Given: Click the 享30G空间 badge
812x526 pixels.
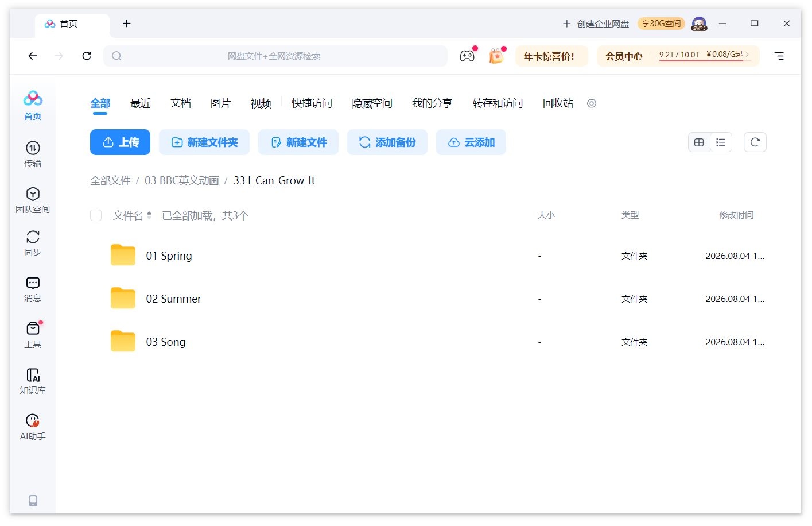Looking at the screenshot, I should [661, 24].
